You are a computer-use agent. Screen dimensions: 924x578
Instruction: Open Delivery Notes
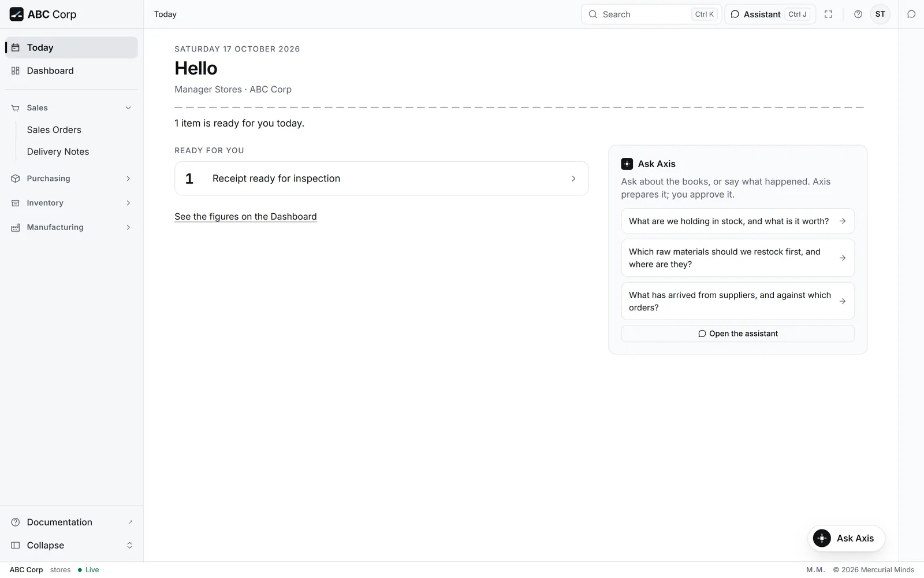click(x=58, y=152)
